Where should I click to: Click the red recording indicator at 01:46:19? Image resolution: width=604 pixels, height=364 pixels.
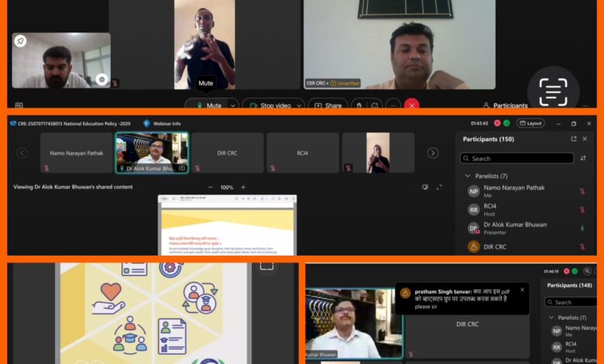pyautogui.click(x=567, y=271)
